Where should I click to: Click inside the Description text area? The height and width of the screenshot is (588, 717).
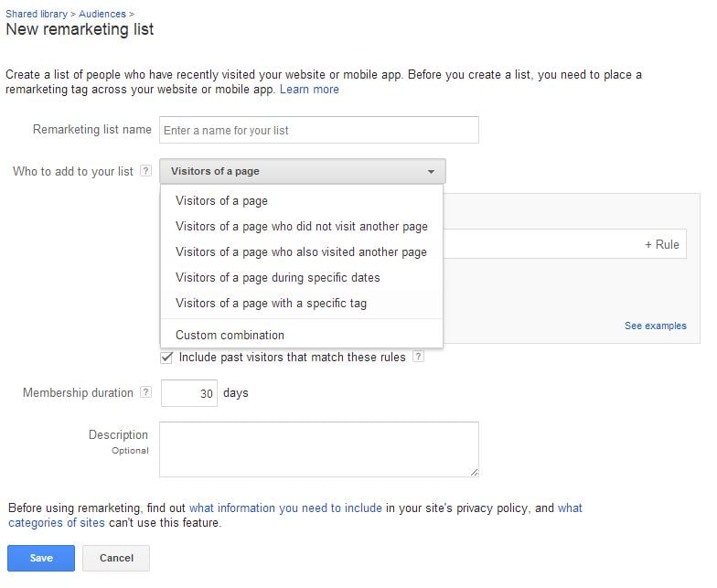318,448
